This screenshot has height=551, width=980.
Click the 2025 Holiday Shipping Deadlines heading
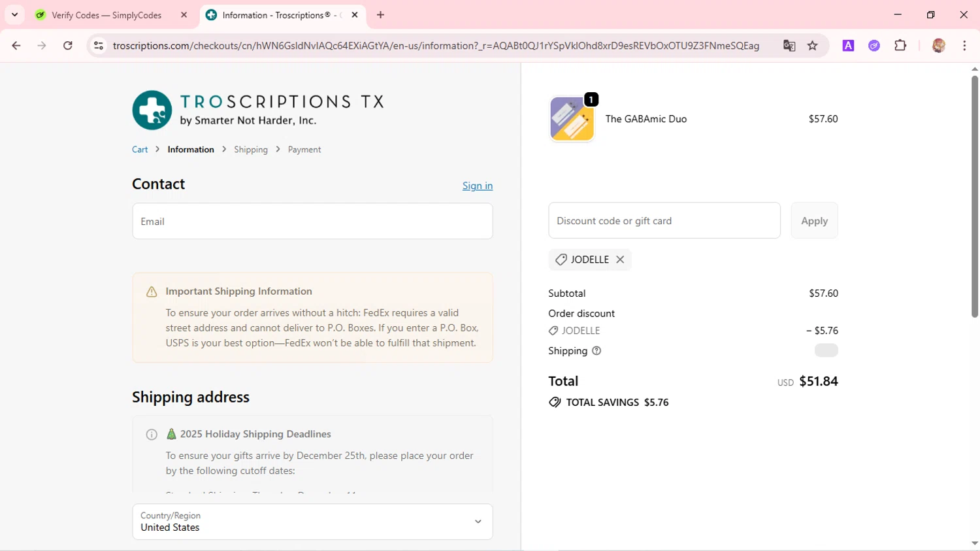[255, 434]
